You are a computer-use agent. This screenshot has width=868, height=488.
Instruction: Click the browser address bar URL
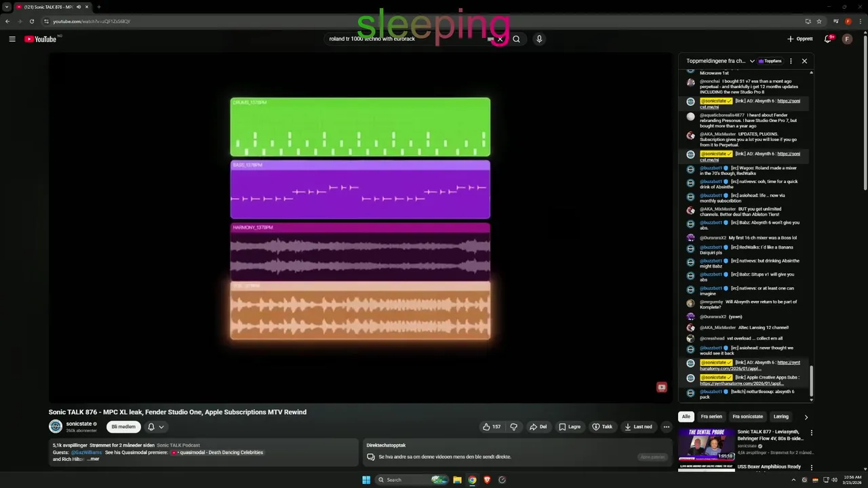(x=92, y=21)
